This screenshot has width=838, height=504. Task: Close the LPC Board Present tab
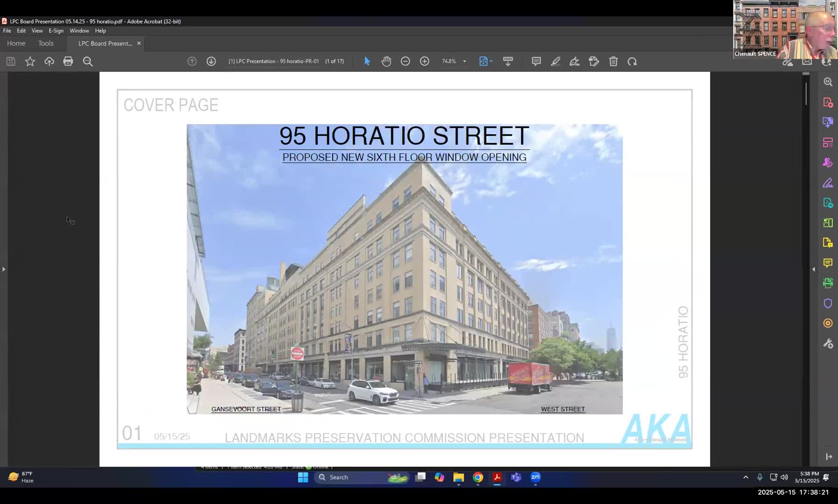click(139, 43)
